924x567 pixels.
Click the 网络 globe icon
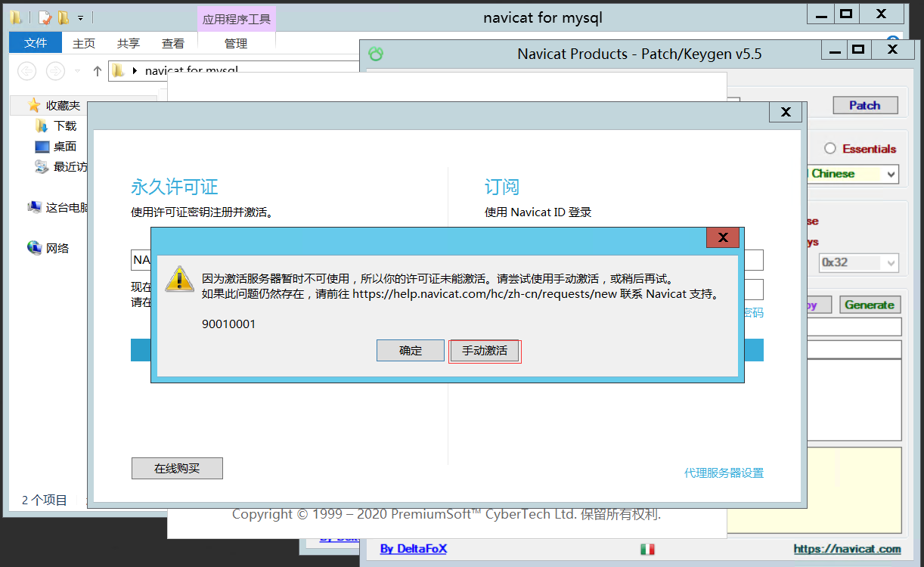(34, 247)
